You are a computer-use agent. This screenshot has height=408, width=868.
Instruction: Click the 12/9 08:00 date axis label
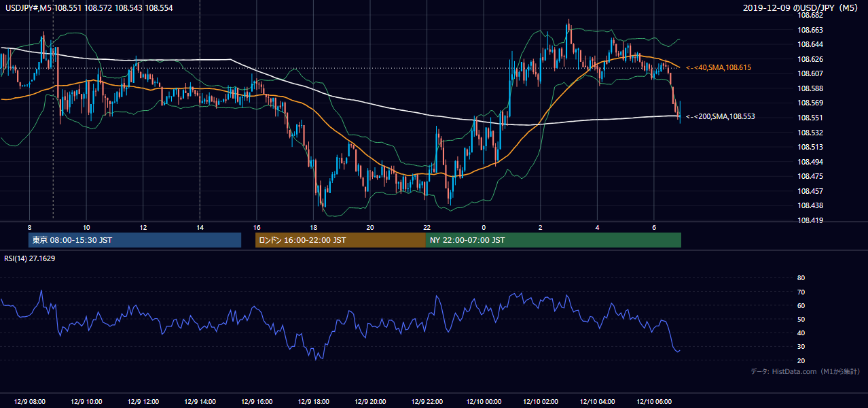click(29, 401)
